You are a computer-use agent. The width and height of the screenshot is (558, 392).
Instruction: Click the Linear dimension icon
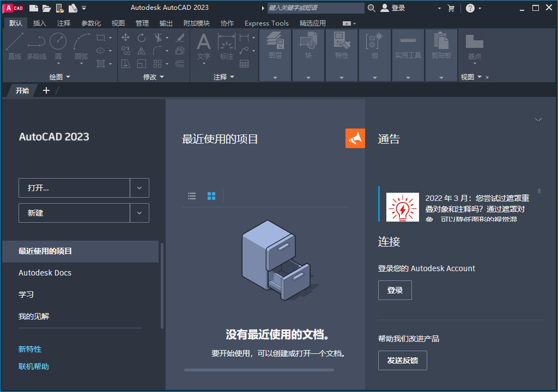tap(244, 38)
